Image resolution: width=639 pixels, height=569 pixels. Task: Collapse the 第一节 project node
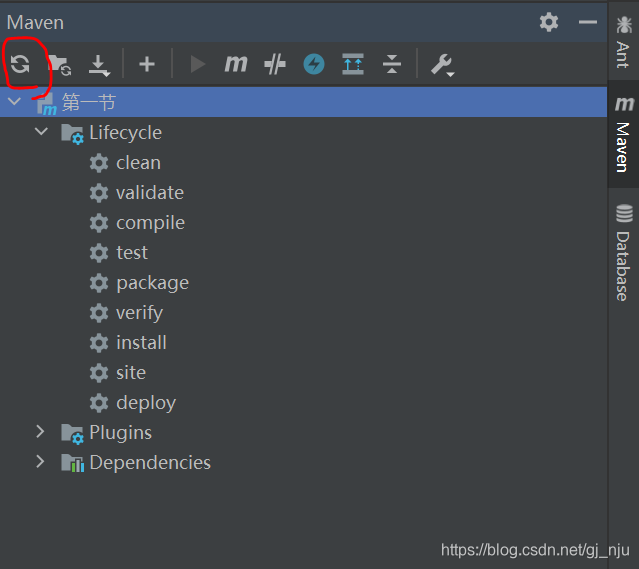click(14, 101)
